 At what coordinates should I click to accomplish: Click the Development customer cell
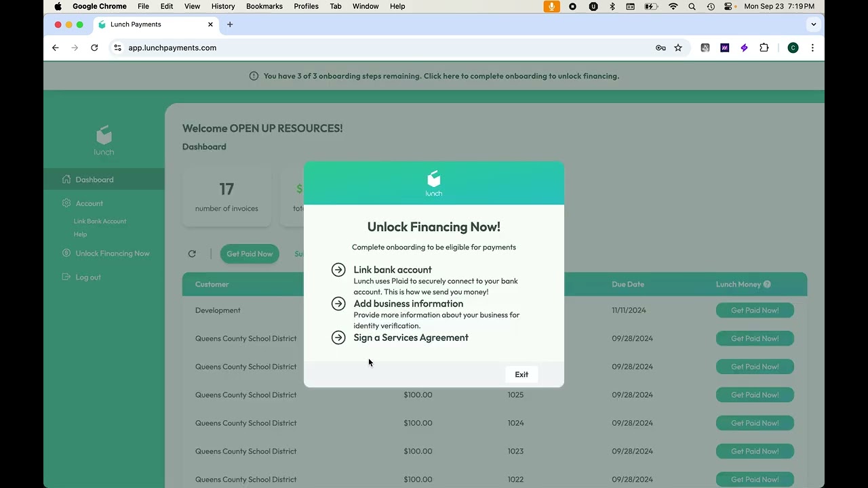(x=218, y=310)
